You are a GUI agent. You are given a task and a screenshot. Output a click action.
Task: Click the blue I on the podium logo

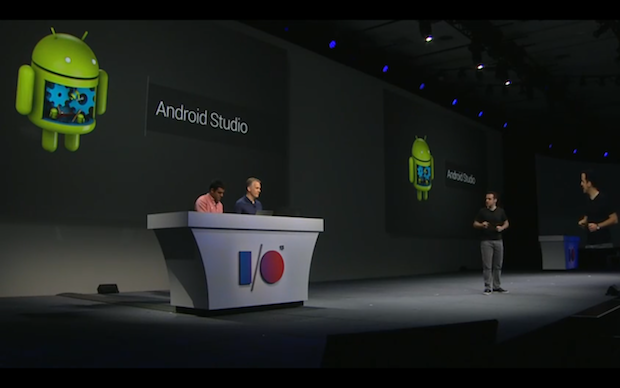click(x=245, y=268)
